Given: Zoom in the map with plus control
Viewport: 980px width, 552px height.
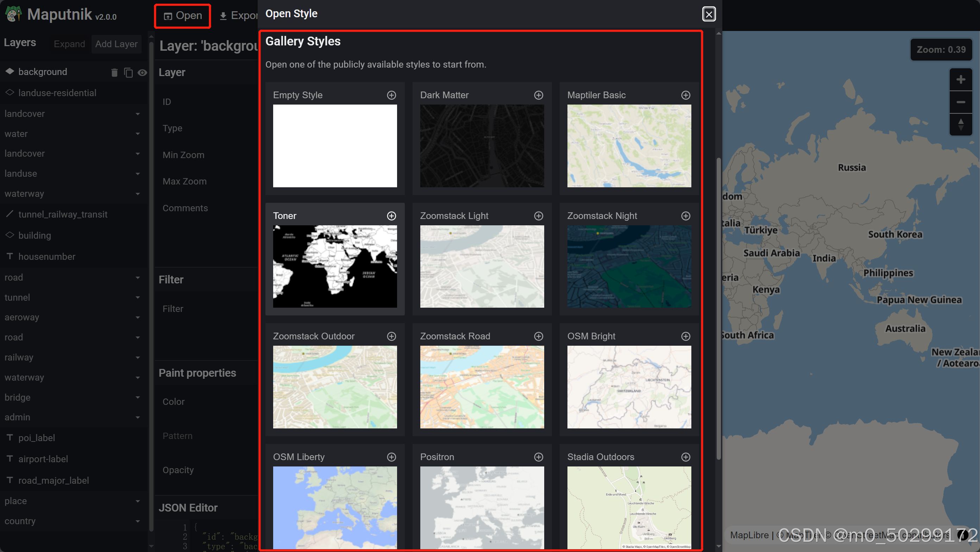Looking at the screenshot, I should pos(960,80).
